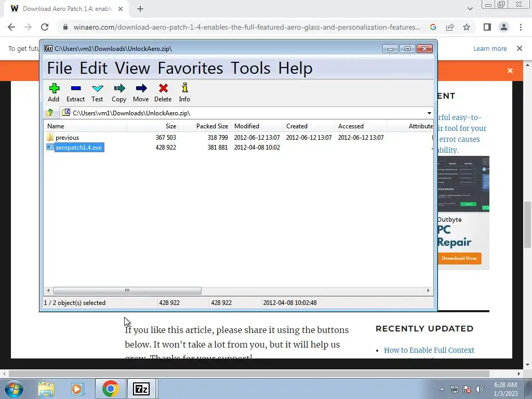Open How to Enable Full Context link

coord(429,350)
